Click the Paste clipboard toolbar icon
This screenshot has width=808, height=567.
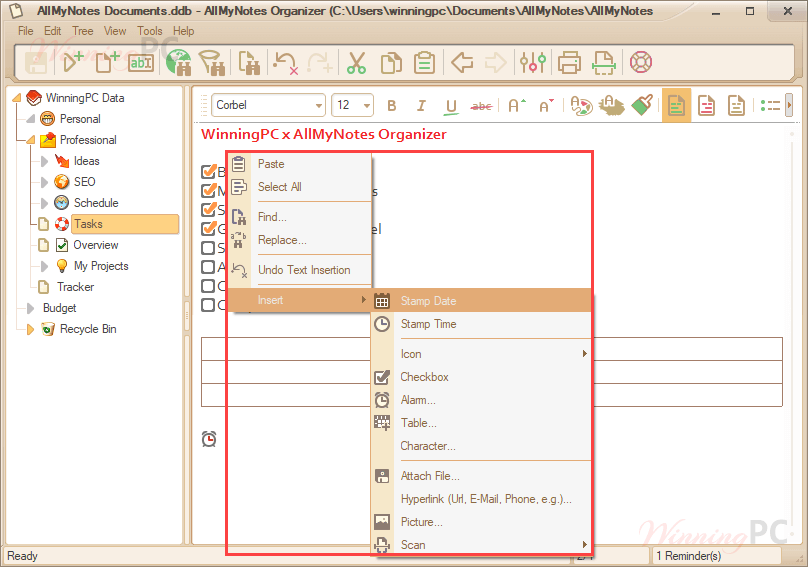(x=424, y=62)
